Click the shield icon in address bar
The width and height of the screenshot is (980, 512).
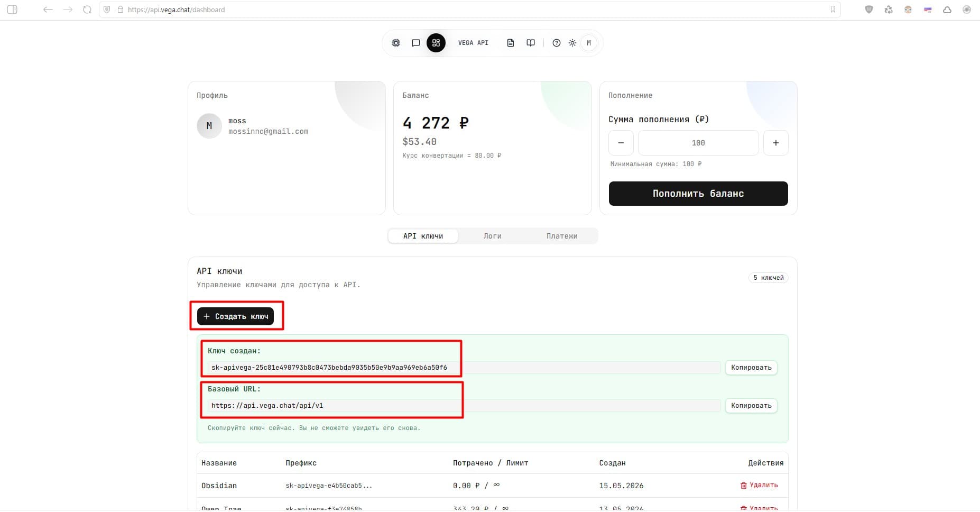pos(107,10)
